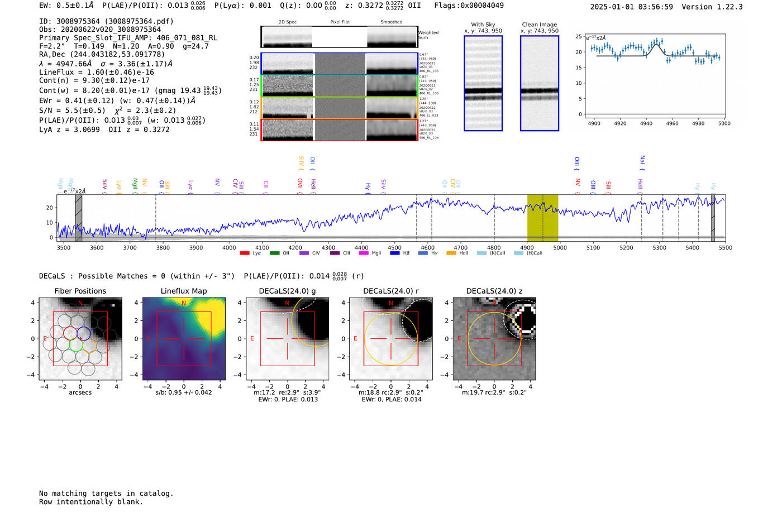
Task: Click the 2025-01-01 03:56:59 timestamp
Action: tap(632, 7)
